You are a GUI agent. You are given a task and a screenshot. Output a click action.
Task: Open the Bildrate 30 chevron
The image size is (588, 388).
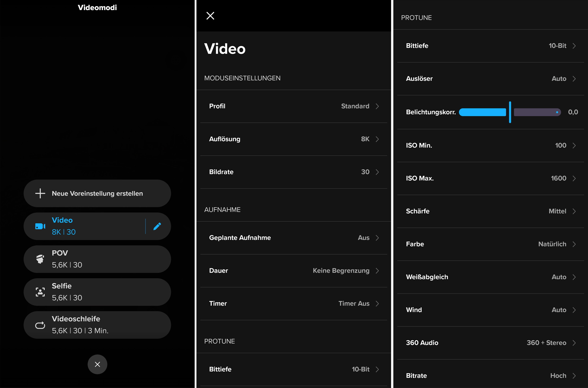tap(377, 172)
